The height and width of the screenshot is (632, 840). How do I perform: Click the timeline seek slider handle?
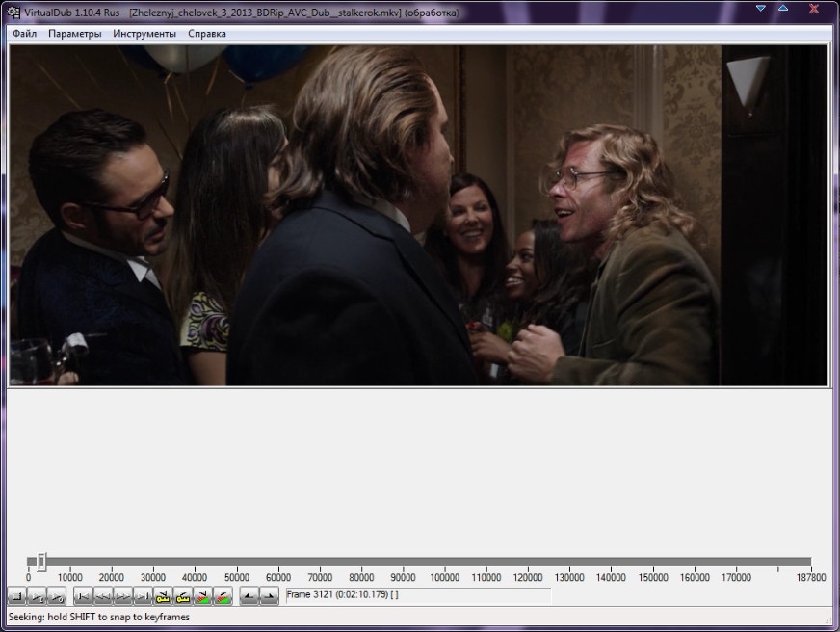[41, 562]
